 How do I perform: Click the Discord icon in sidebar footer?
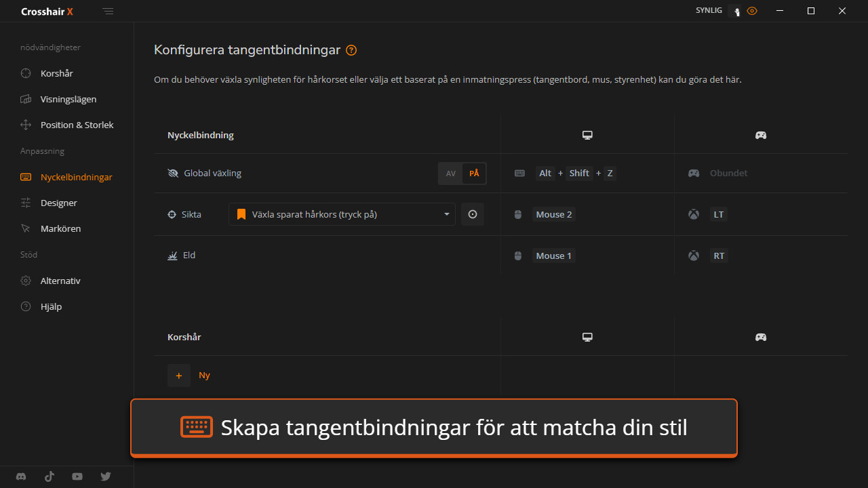point(22,476)
